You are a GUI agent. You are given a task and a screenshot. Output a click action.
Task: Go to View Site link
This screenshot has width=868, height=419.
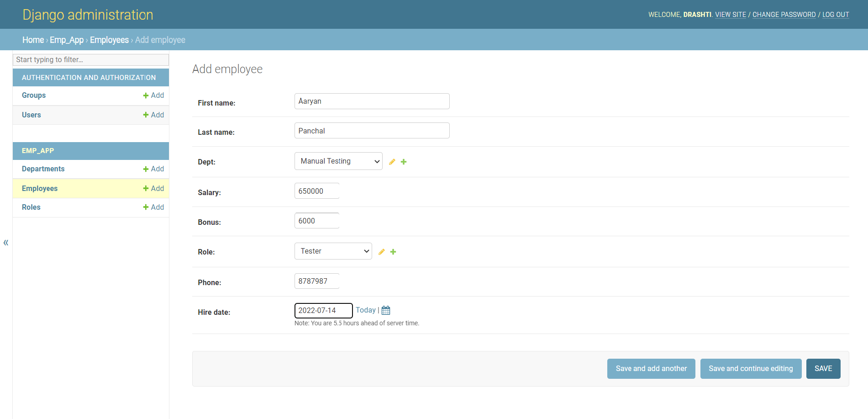tap(731, 15)
